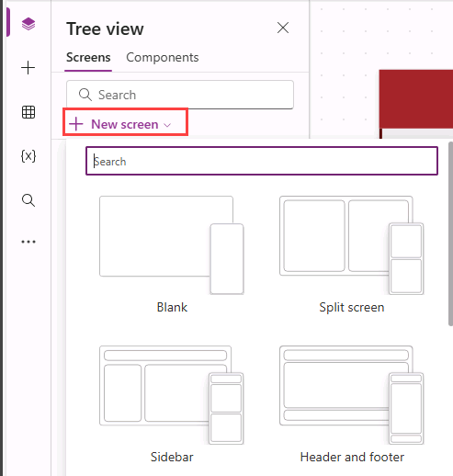Close the Tree view panel
Viewport: 453px width, 476px height.
pos(283,28)
